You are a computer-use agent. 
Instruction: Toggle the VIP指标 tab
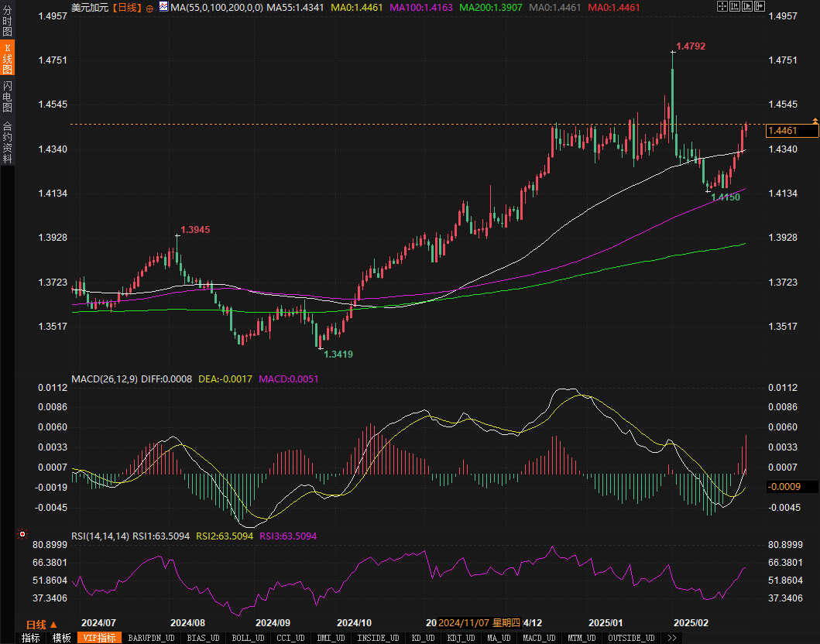[x=100, y=638]
